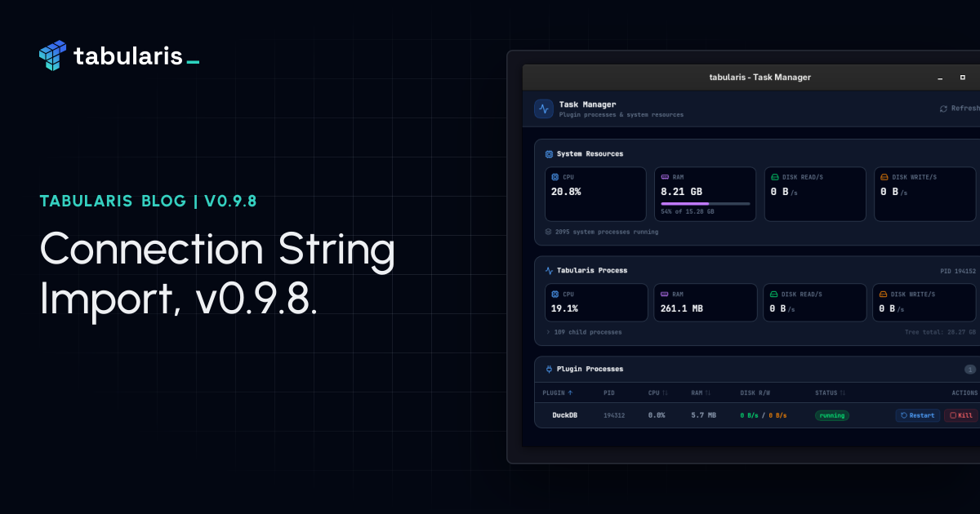
Task: Click the 8.21 GB RAM value
Action: point(681,192)
